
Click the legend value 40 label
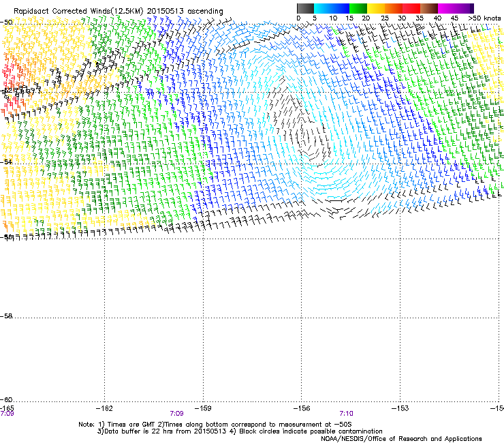(x=437, y=18)
